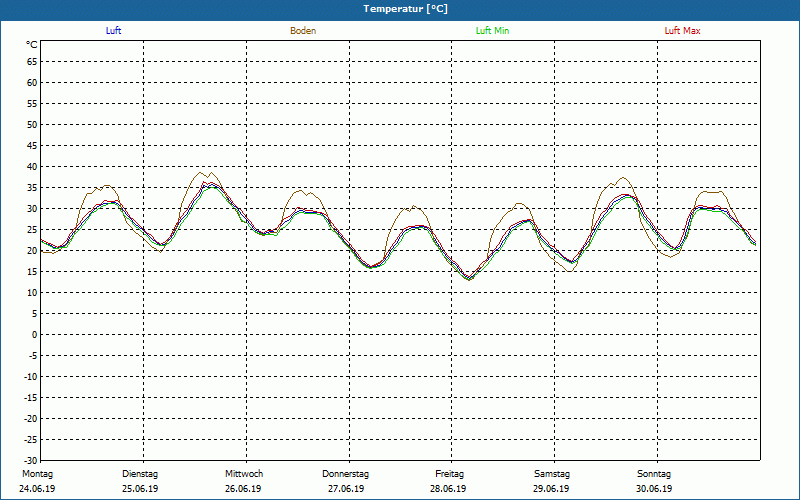Click the 15 value on the temperature axis
Image resolution: width=800 pixels, height=500 pixels.
(x=32, y=271)
